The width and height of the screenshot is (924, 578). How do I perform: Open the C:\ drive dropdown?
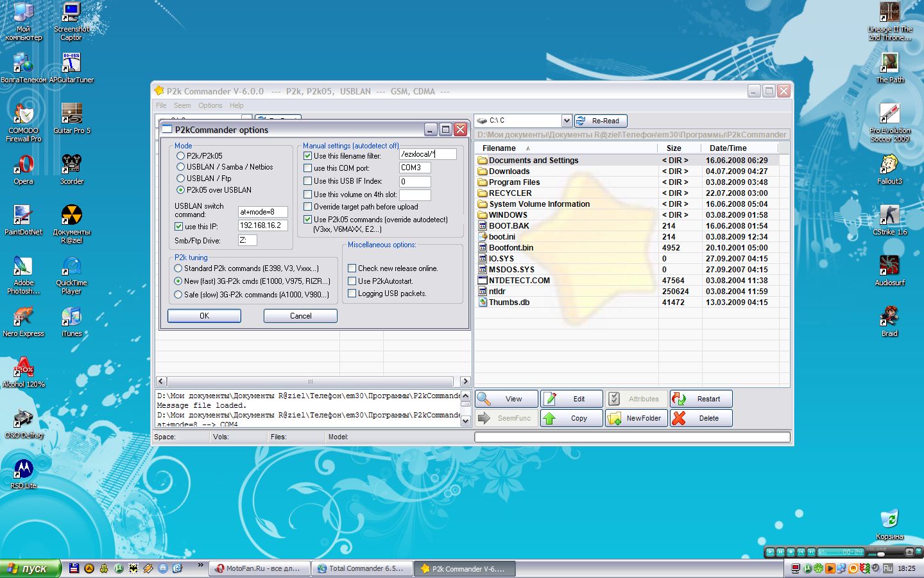click(567, 121)
